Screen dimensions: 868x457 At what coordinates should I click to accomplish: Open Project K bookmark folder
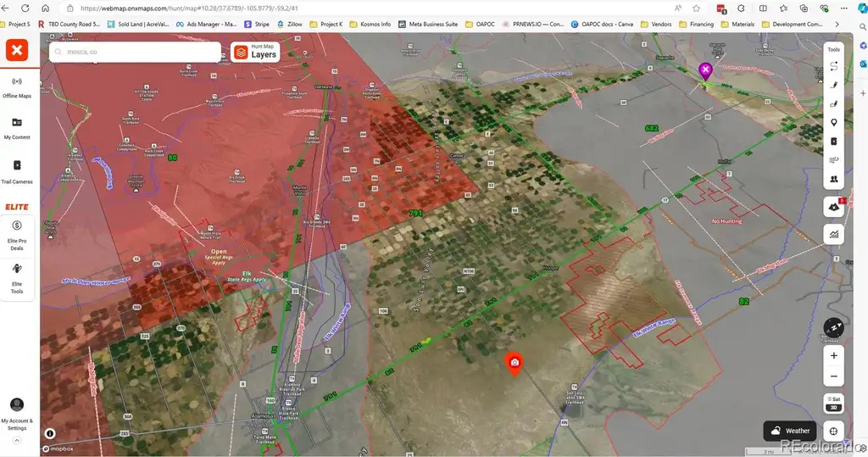326,25
